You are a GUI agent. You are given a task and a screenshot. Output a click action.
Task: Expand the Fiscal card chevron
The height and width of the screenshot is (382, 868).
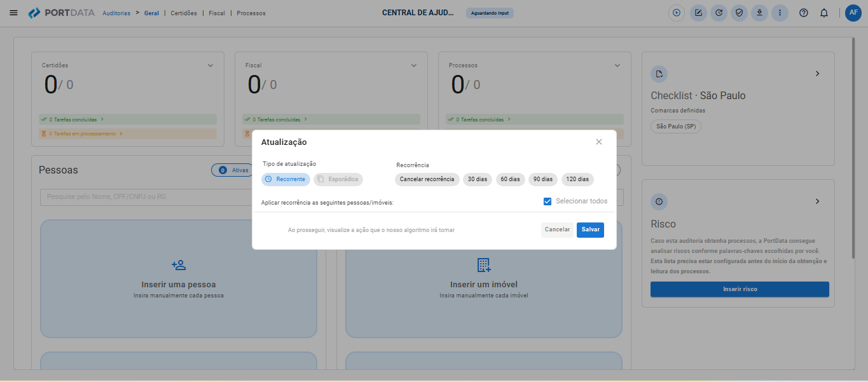(x=414, y=65)
